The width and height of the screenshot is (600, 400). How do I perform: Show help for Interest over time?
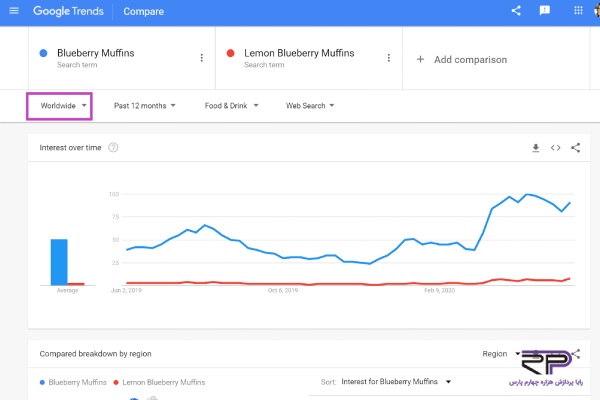tap(113, 147)
